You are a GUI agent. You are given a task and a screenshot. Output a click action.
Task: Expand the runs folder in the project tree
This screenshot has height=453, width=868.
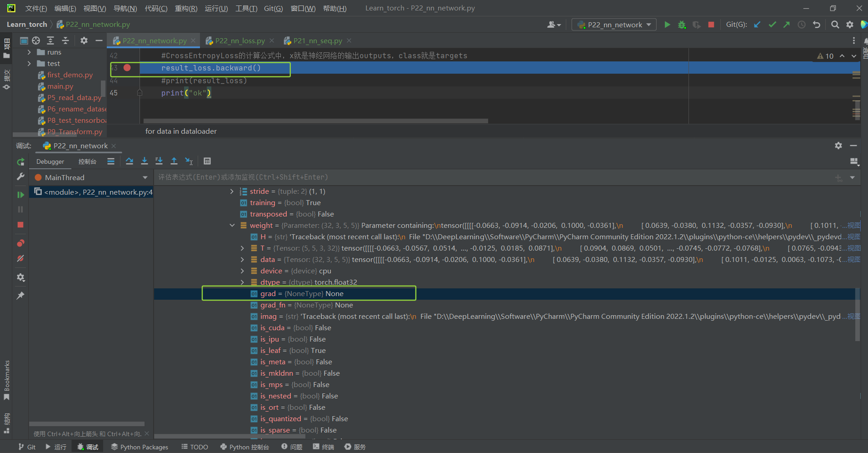tap(29, 52)
